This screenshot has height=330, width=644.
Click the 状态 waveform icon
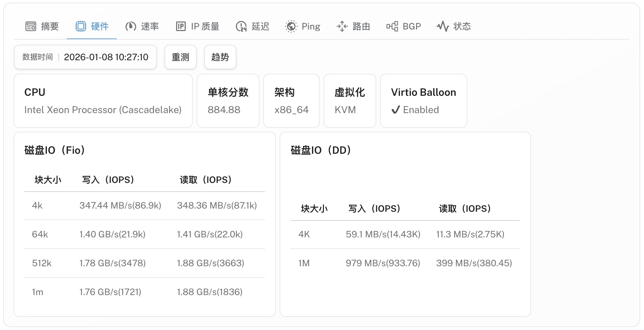[443, 27]
